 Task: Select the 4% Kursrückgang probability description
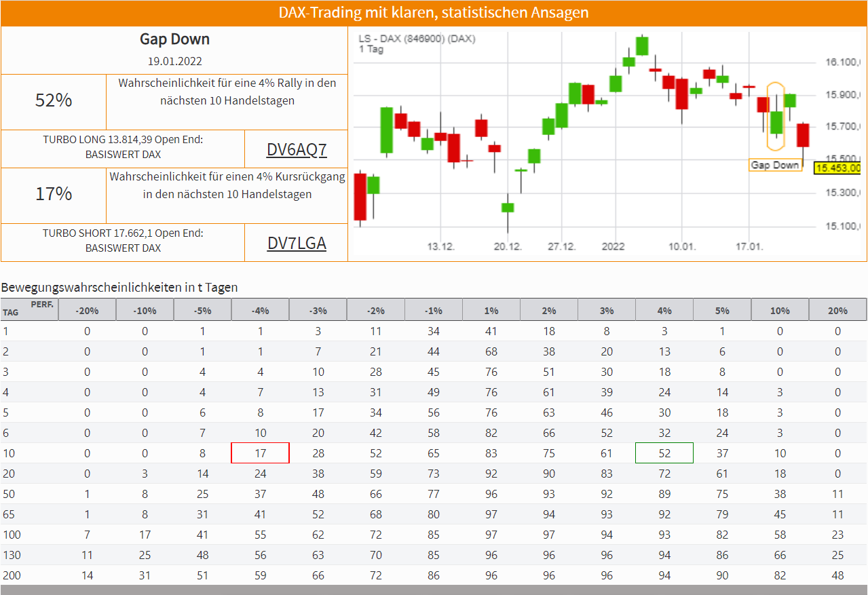click(x=227, y=185)
